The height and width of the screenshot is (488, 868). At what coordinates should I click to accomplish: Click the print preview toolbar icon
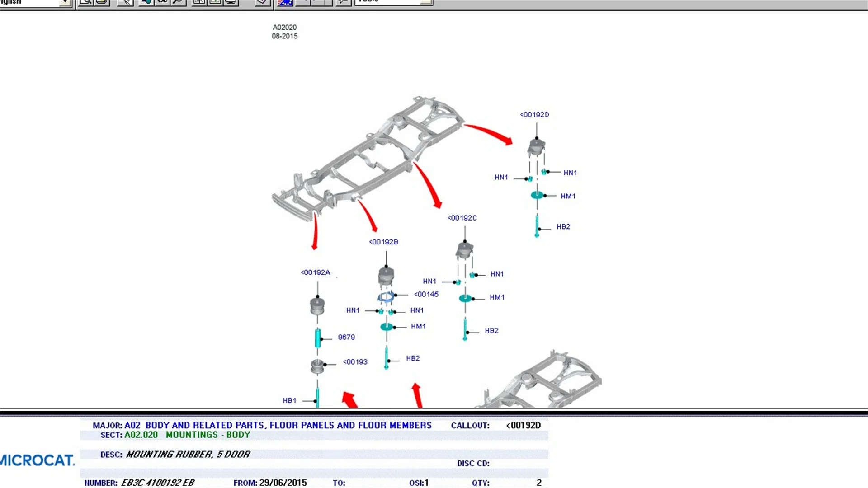(85, 2)
